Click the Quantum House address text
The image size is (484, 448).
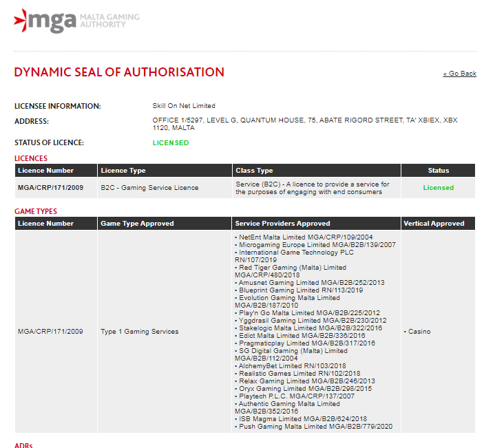305,124
